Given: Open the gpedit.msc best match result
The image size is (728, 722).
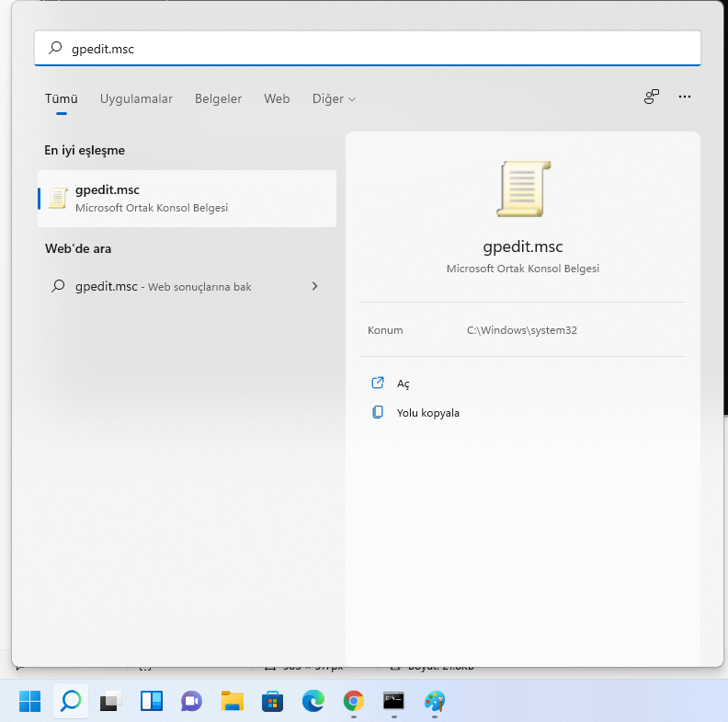Looking at the screenshot, I should tap(187, 199).
